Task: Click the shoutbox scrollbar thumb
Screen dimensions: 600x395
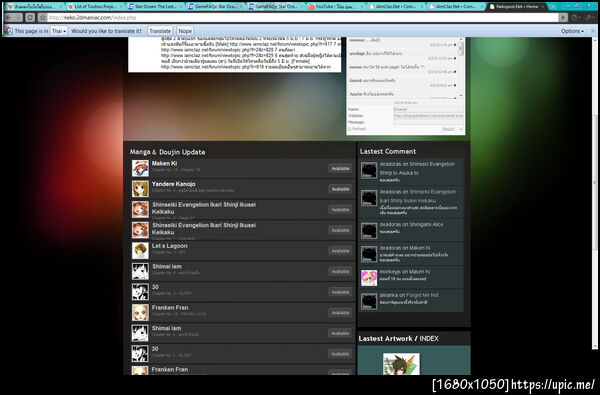Action: (x=461, y=48)
